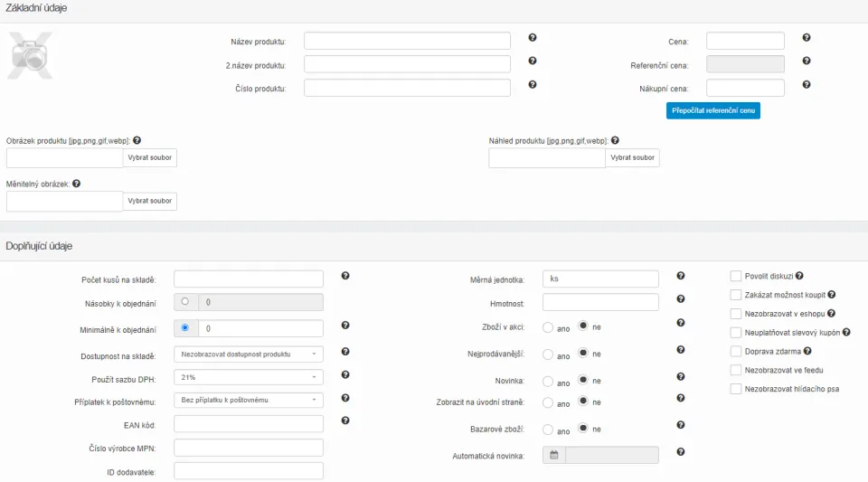Open help for Použít sazbu DPH
The image size is (868, 482).
(344, 374)
